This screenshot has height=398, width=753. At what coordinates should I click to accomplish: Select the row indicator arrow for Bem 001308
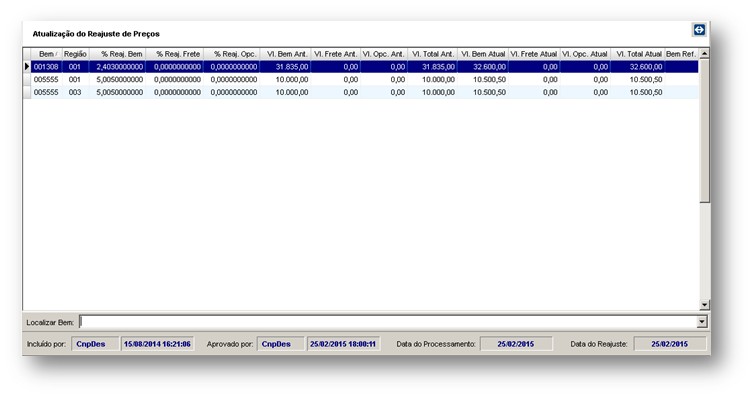(x=27, y=67)
